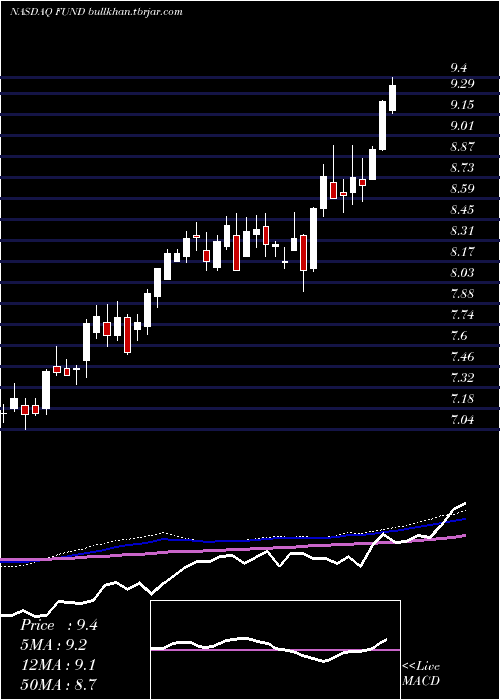The width and height of the screenshot is (500, 700).
Task: Click the '5MA : 9.2' readout
Action: point(53,645)
